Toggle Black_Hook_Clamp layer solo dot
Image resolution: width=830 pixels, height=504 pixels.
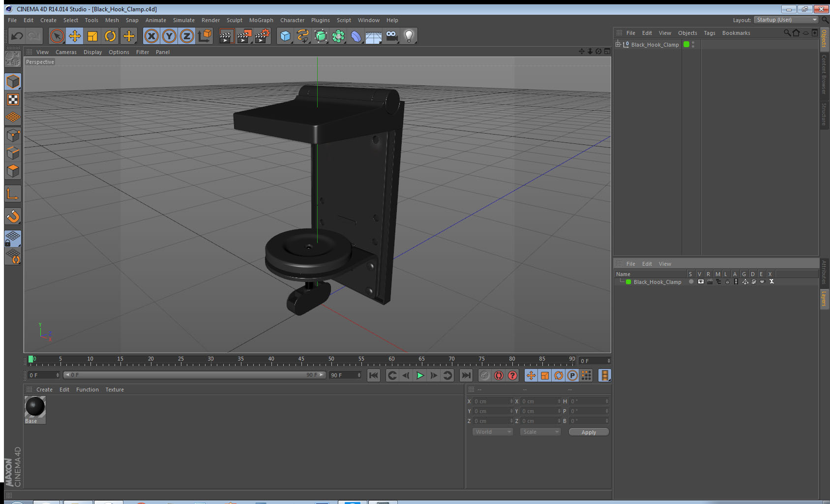tap(691, 282)
